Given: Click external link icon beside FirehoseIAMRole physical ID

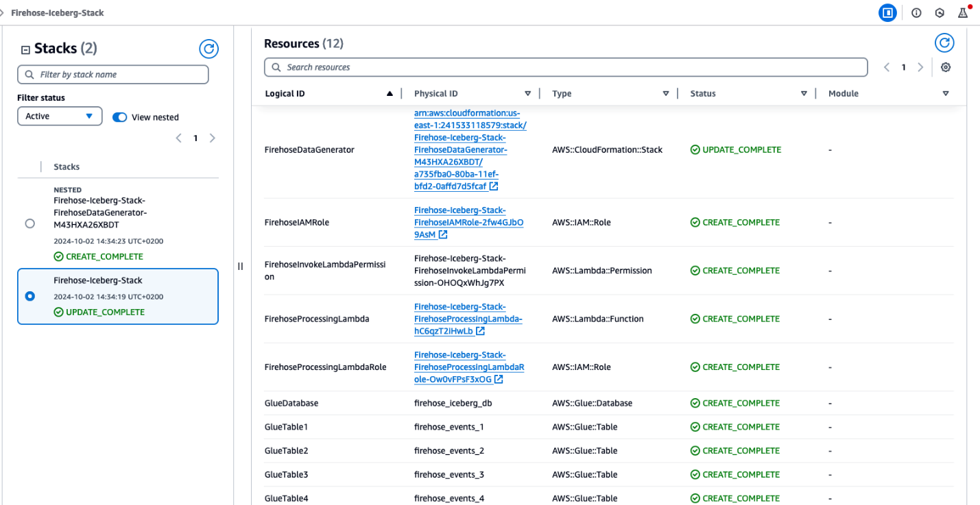Looking at the screenshot, I should (443, 235).
